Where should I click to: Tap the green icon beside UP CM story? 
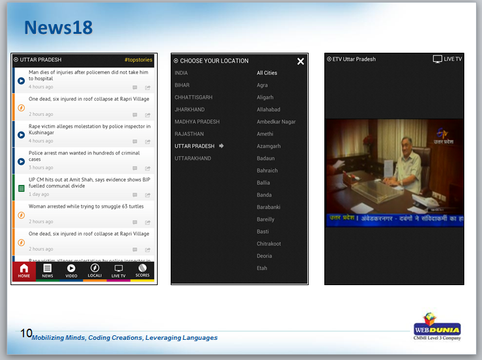(21, 189)
